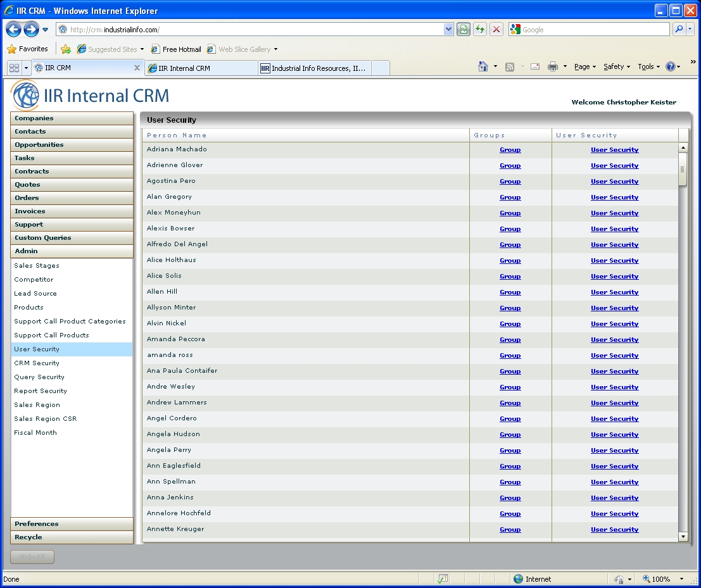
Task: Expand the Companies section in sidebar
Action: 72,118
